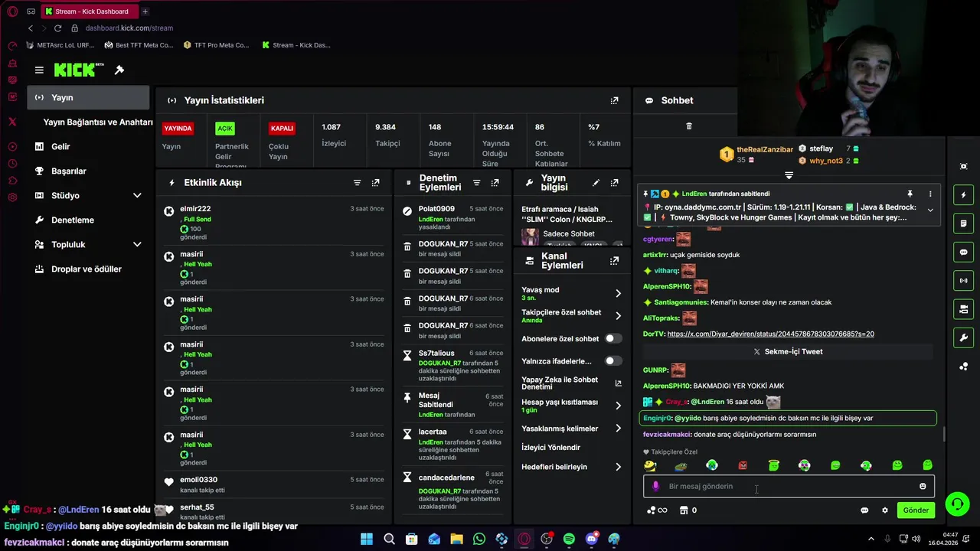Toggle Abonelere özel sohbet switch
This screenshot has height=551, width=980.
pyautogui.click(x=613, y=338)
